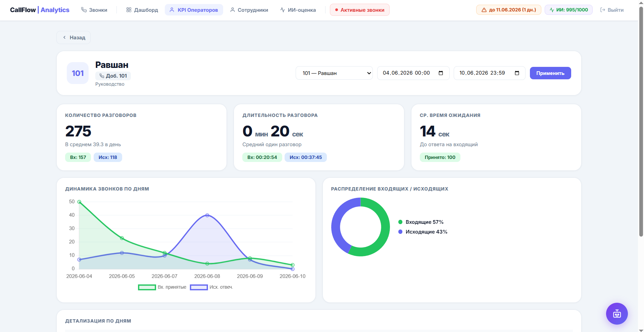
Task: Open calendar picker for start date
Action: [x=441, y=73]
